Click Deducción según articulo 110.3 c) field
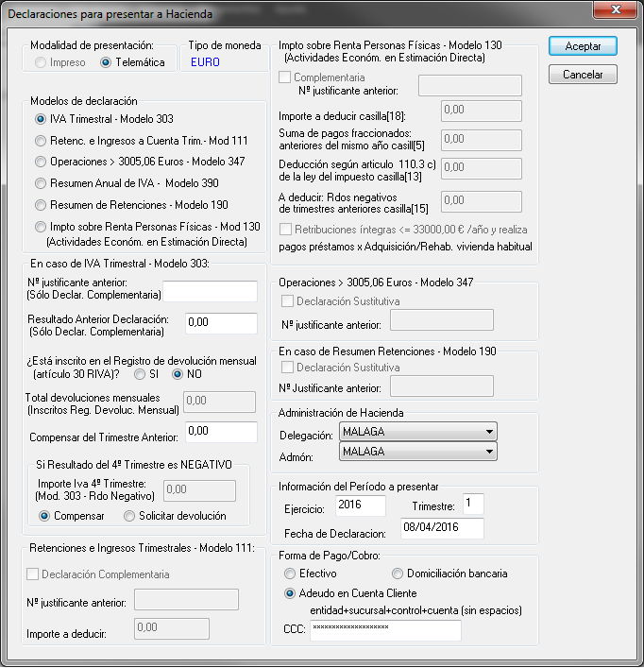The width and height of the screenshot is (644, 668). coord(482,169)
